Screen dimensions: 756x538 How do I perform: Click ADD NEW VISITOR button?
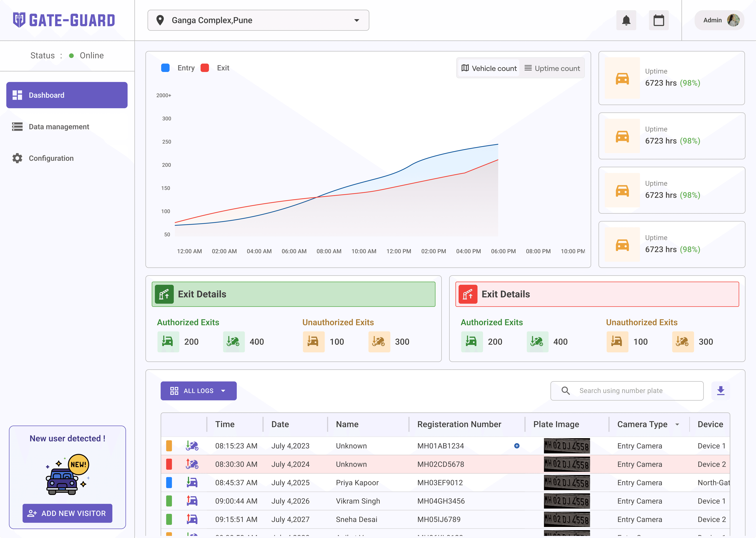pyautogui.click(x=67, y=513)
